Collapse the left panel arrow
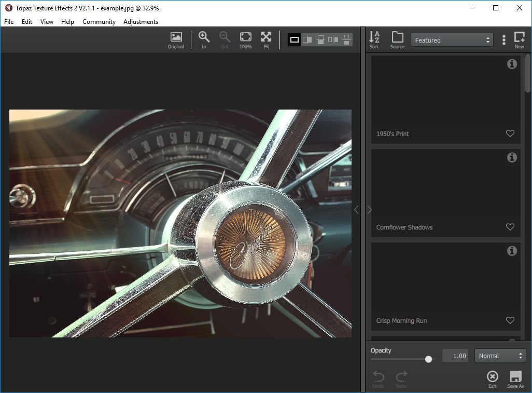 coord(356,210)
